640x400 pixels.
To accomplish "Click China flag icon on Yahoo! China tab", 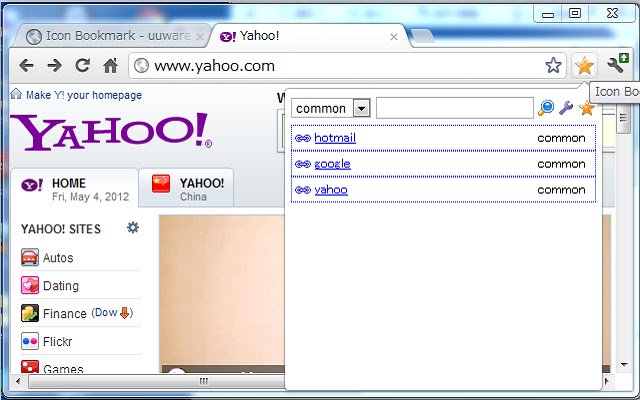I will click(161, 184).
